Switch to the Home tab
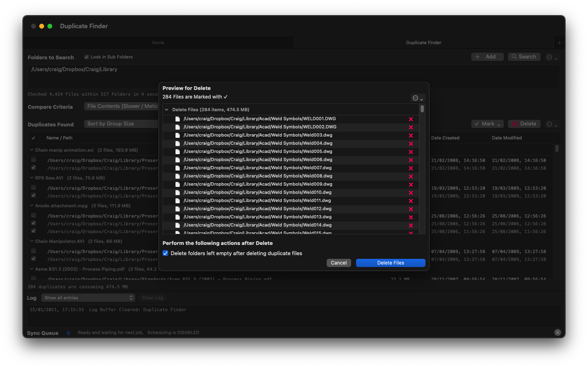 tap(158, 43)
